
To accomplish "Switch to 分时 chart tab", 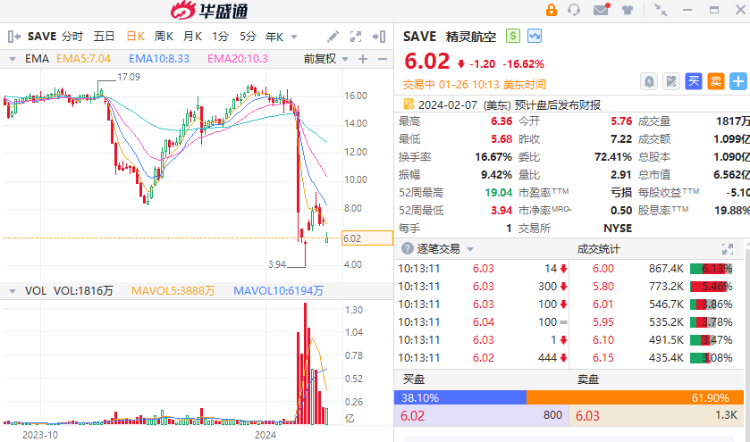I will 72,36.
